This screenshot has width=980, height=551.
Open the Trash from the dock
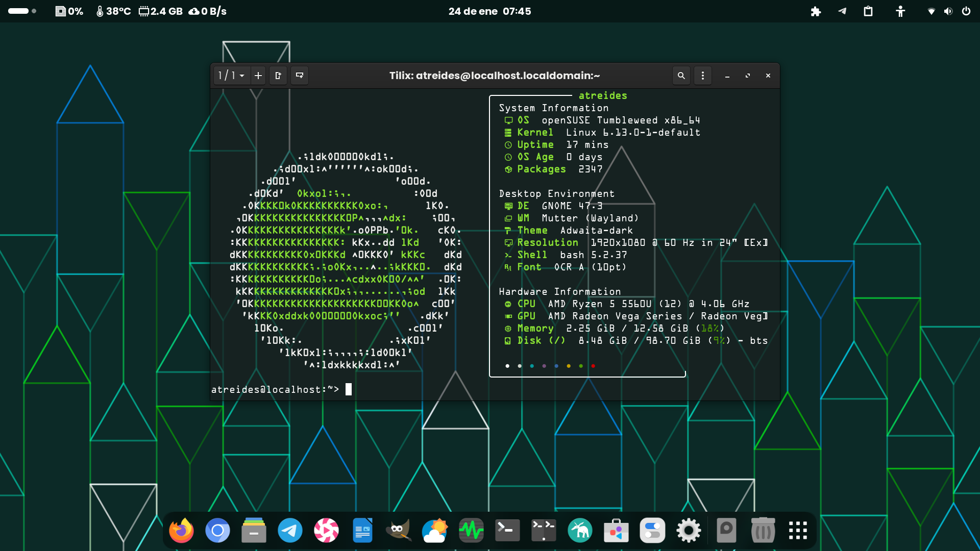click(x=763, y=531)
